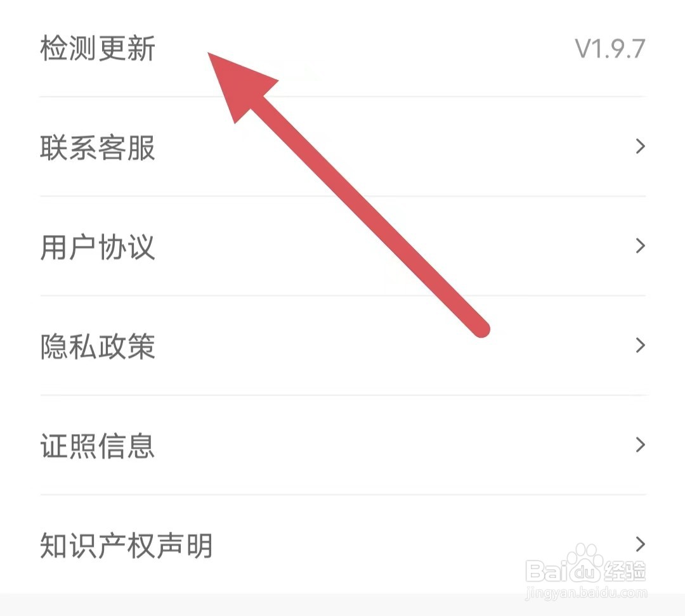Click the Baidu paw print icon
Viewport: 685px width, 616px height.
(x=585, y=563)
